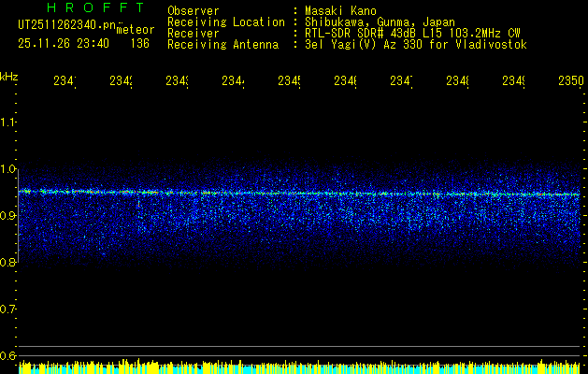The height and width of the screenshot is (374, 588).
Task: Click the 2349 time marker
Action: tap(513, 80)
